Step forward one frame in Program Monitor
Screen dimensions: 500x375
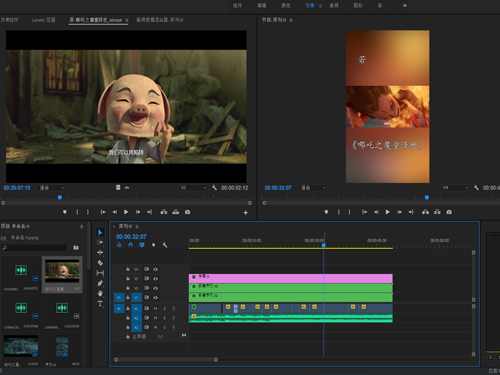tap(399, 212)
